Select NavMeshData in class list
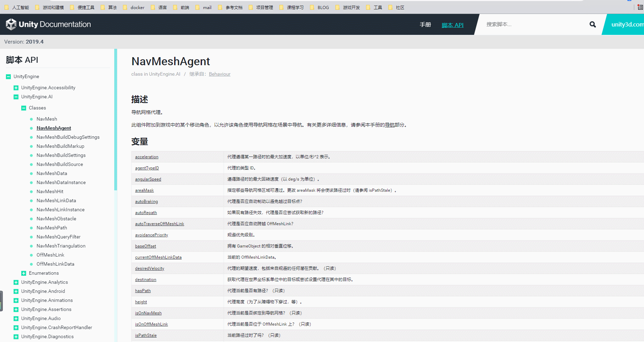This screenshot has height=342, width=644. click(52, 173)
